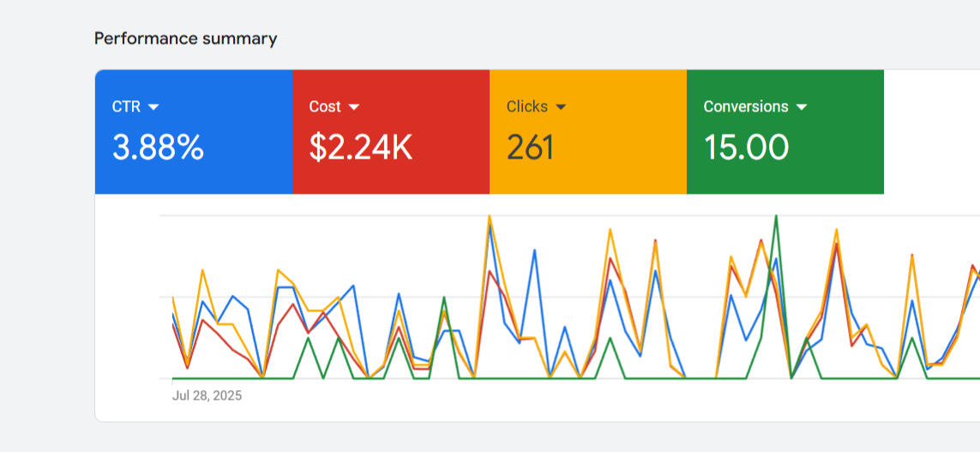
Task: Toggle the 261 Clicks scorecard value
Action: [530, 148]
